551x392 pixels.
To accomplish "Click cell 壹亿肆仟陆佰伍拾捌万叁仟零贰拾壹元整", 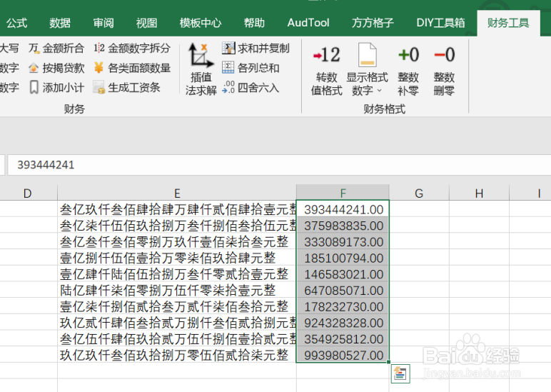I will tap(177, 274).
